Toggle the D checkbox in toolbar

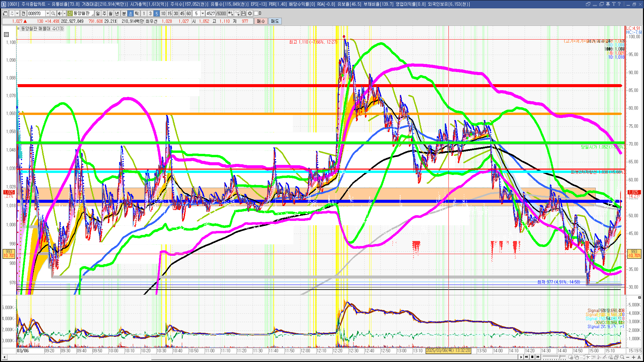[x=256, y=13]
